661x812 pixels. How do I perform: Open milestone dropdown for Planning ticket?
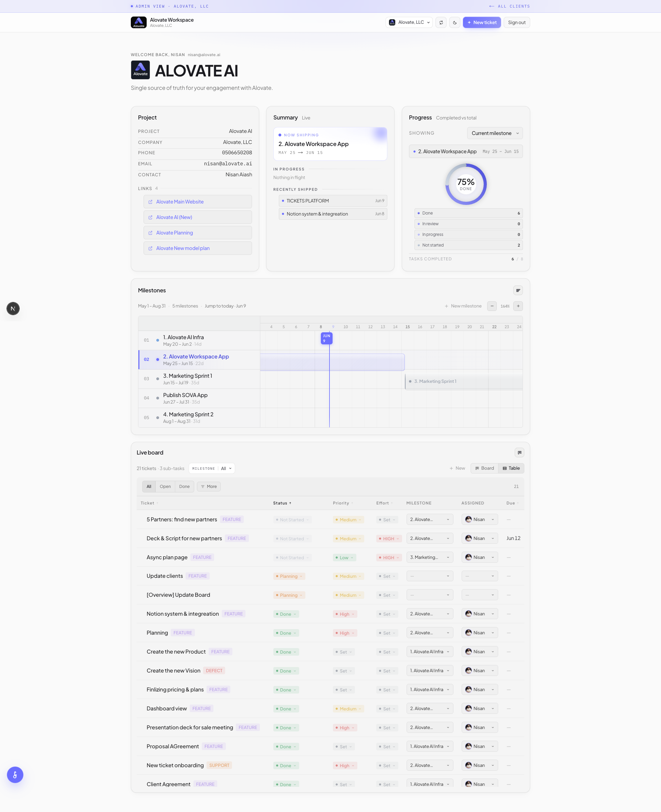click(430, 633)
